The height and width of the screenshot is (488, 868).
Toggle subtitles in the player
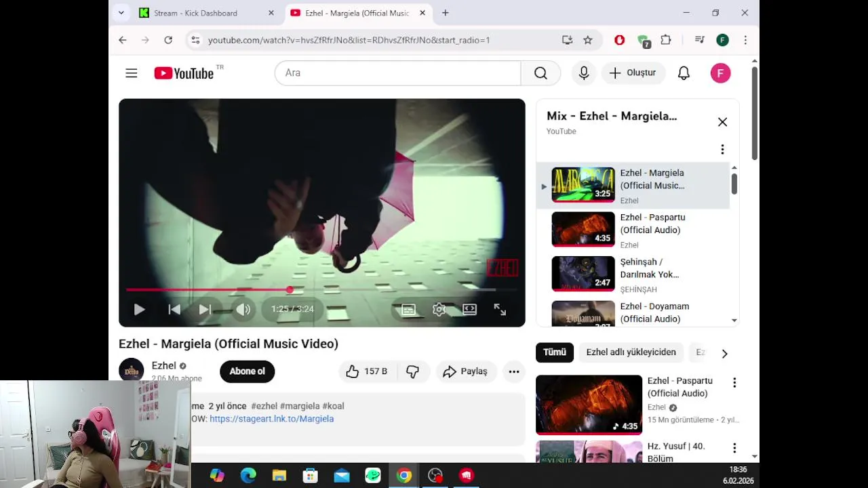pyautogui.click(x=408, y=309)
